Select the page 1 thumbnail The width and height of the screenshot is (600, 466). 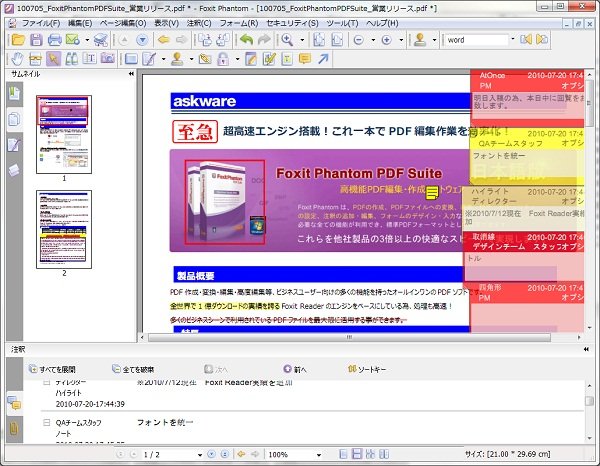coord(64,134)
